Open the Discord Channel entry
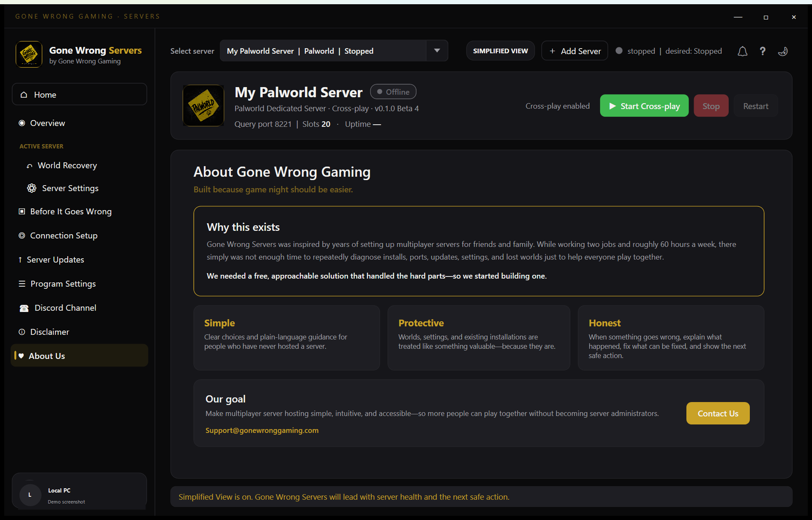The width and height of the screenshot is (812, 520). [x=80, y=308]
